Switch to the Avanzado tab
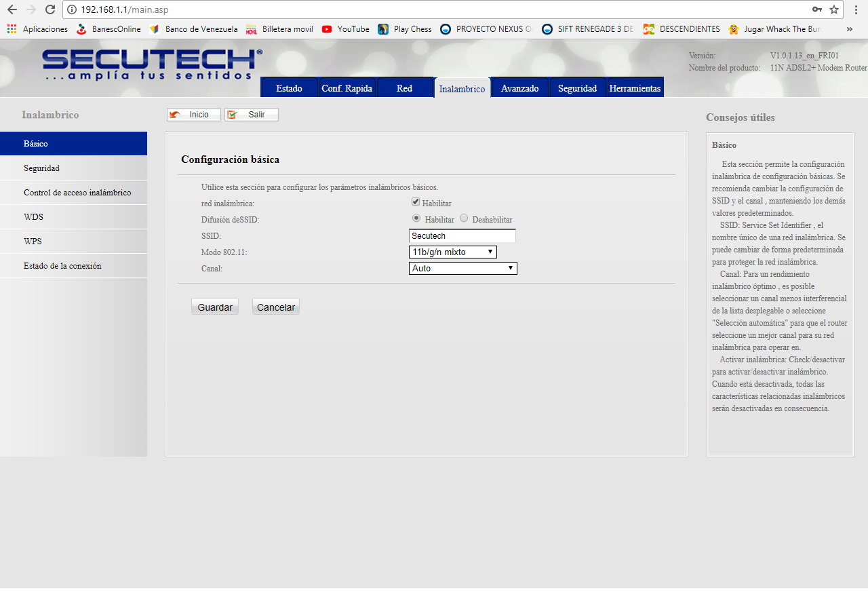This screenshot has height=595, width=868. pos(519,88)
